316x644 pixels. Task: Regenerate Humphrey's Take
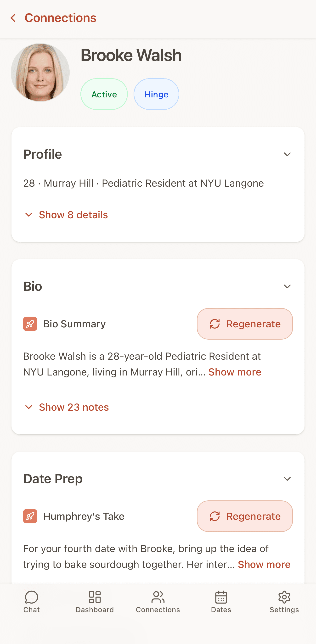[245, 516]
